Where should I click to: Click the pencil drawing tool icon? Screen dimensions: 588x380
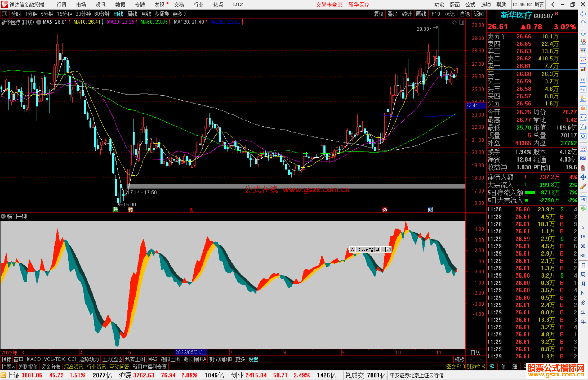(583, 187)
